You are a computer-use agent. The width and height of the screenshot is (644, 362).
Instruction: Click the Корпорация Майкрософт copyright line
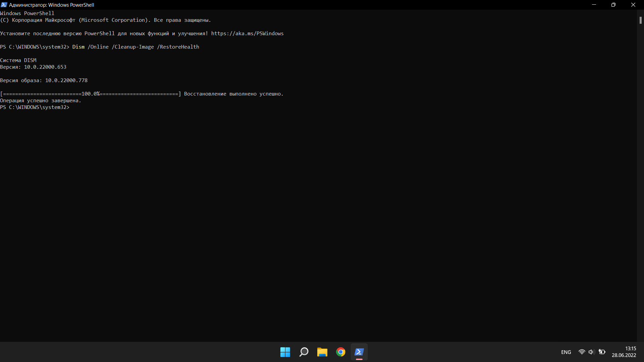point(105,20)
